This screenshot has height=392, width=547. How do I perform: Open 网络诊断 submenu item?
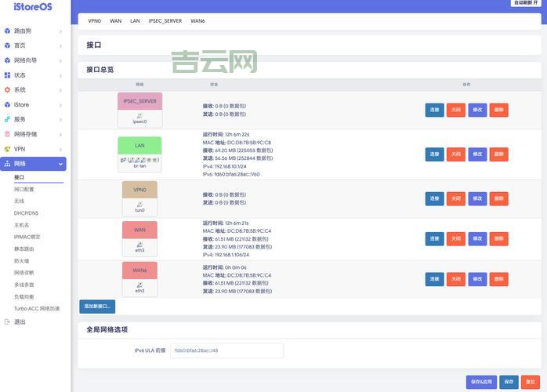24,273
